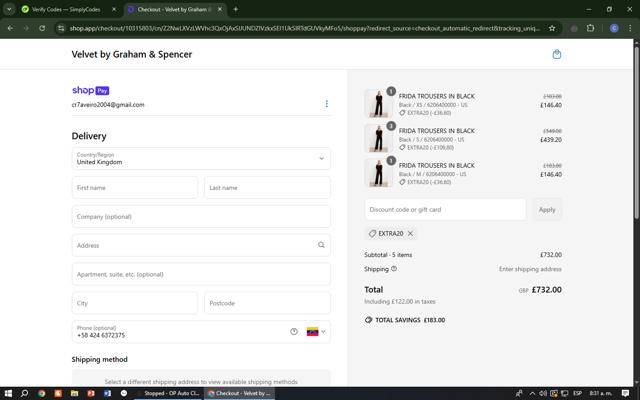Click the Apartment, suite, etc. field
The width and height of the screenshot is (640, 400).
click(x=201, y=274)
